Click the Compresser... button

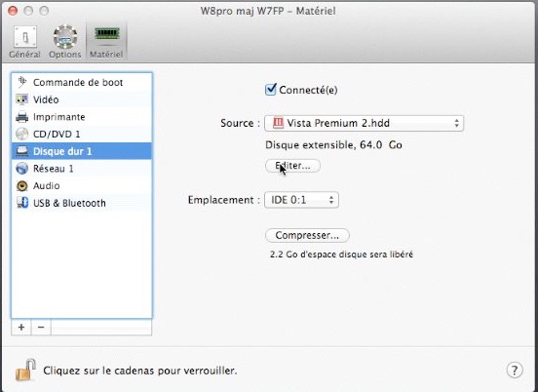click(307, 235)
